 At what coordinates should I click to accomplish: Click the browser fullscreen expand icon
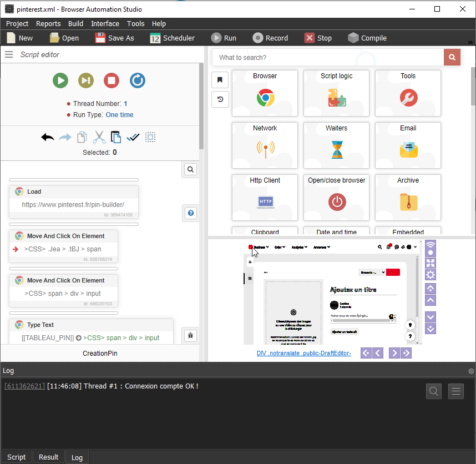430,263
